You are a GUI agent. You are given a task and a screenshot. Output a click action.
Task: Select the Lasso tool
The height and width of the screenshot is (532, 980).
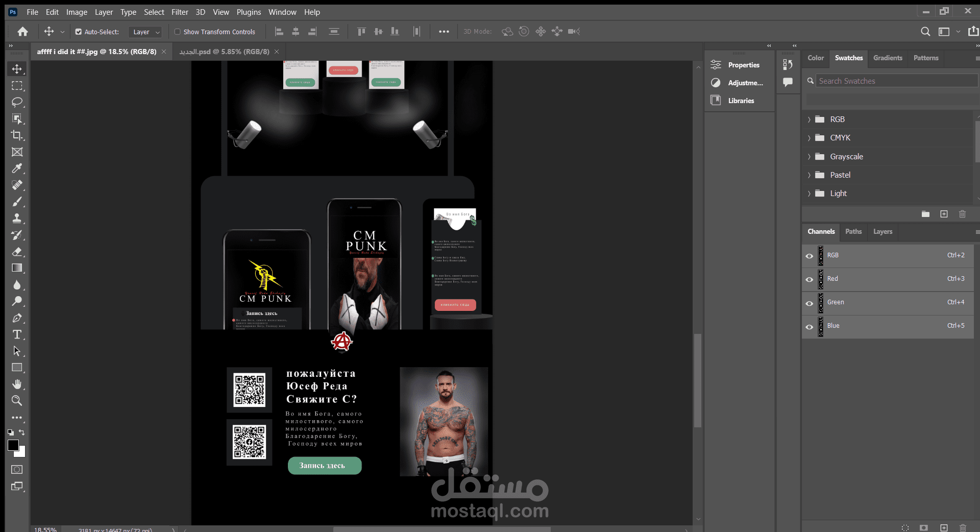tap(17, 102)
